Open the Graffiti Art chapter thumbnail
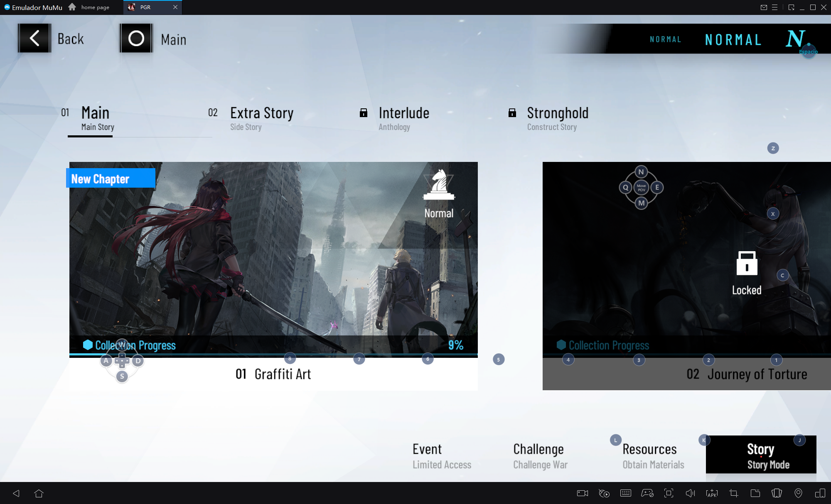831x504 pixels. 273,257
